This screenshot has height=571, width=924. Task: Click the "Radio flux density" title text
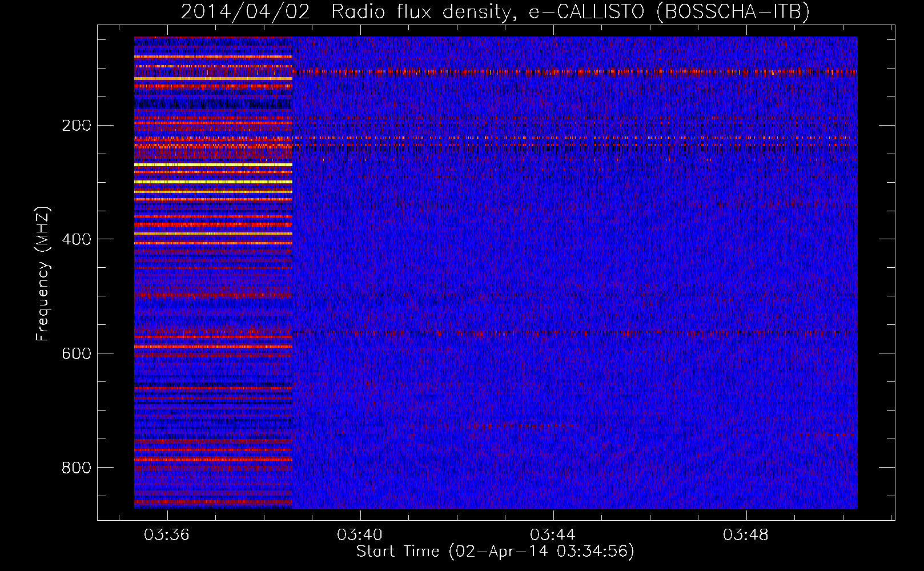(420, 12)
